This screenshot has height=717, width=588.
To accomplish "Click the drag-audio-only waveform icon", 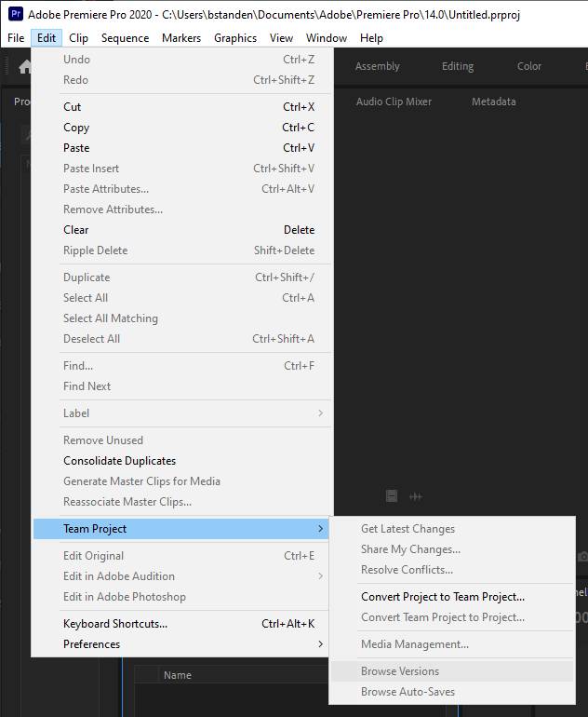I will pyautogui.click(x=416, y=496).
